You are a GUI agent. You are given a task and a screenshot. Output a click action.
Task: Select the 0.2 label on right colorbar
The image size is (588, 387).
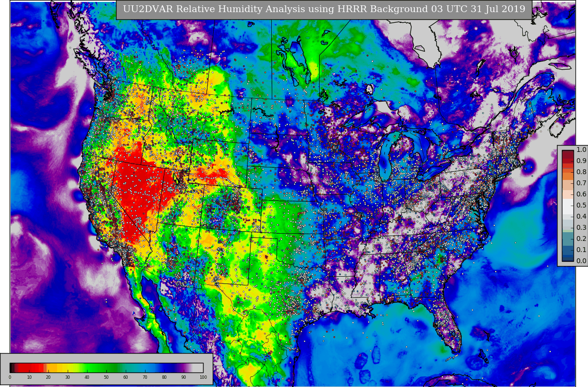point(581,239)
